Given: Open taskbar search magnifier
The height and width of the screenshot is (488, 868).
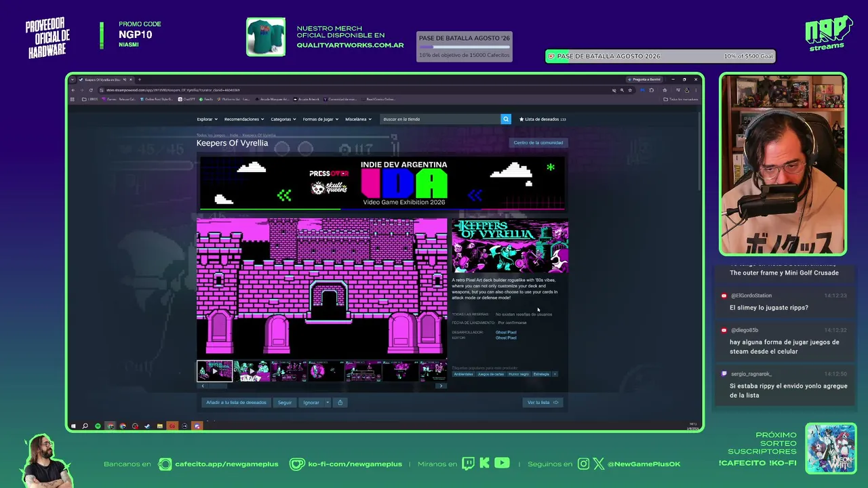Looking at the screenshot, I should click(x=85, y=426).
